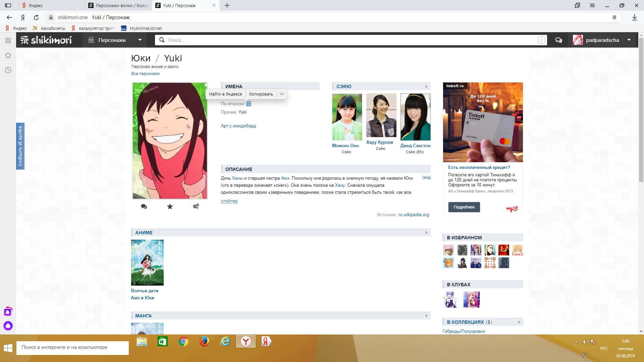Image resolution: width=644 pixels, height=362 pixels.
Task: Open the browser history clock in the sidebar
Action: 8,70
